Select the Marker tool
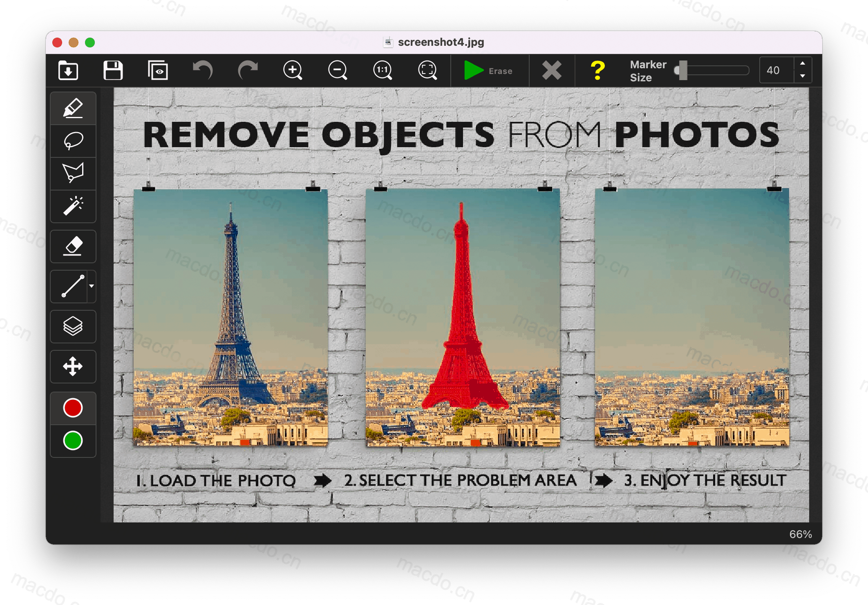Screen dimensions: 868x605 coord(73,108)
